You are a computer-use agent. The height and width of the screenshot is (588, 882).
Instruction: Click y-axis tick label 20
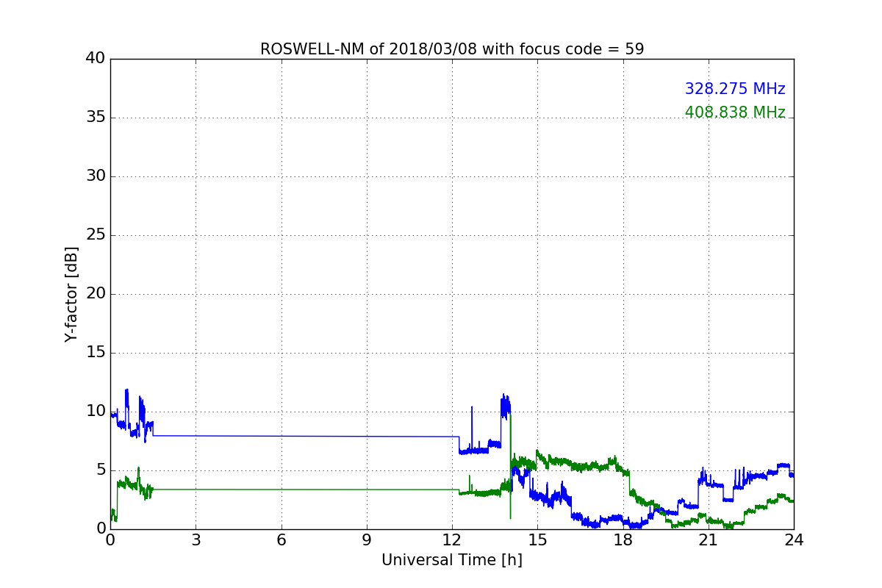point(96,294)
